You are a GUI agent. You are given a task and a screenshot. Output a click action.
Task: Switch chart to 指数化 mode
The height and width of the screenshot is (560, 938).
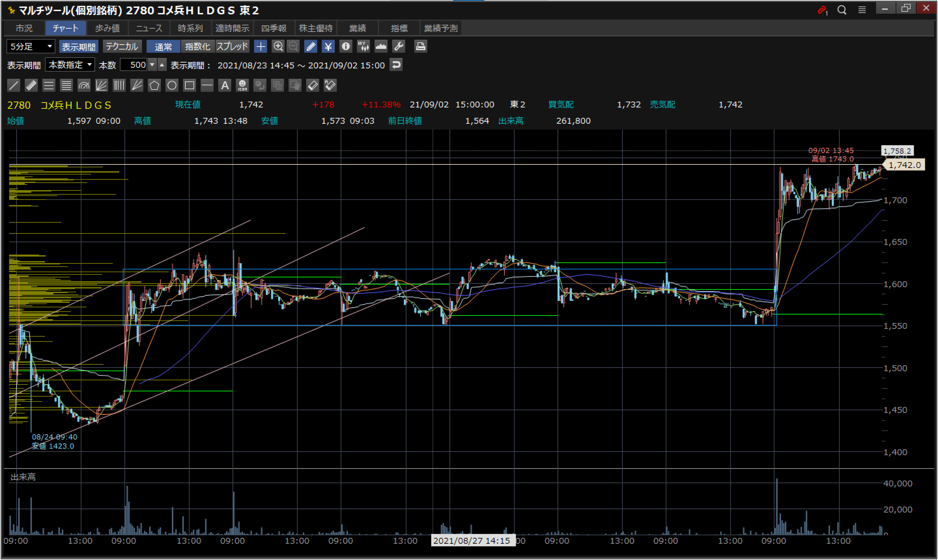point(197,47)
